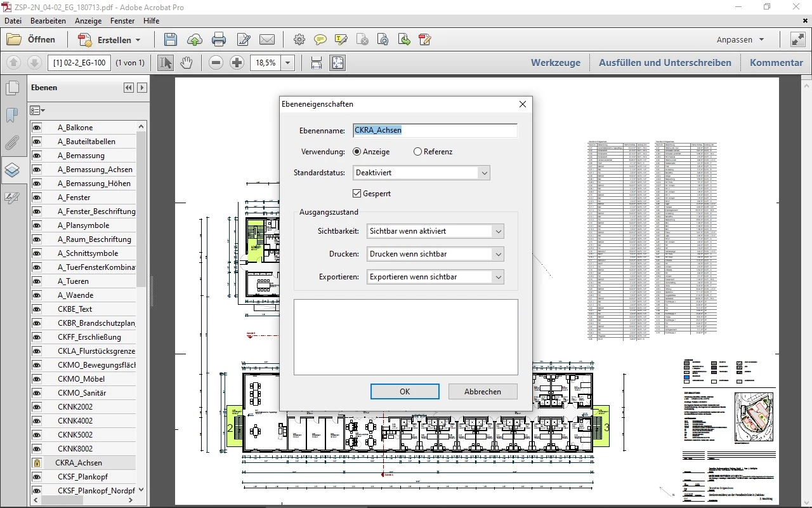This screenshot has width=812, height=508.
Task: Click the save disk icon in toolbar
Action: 170,39
